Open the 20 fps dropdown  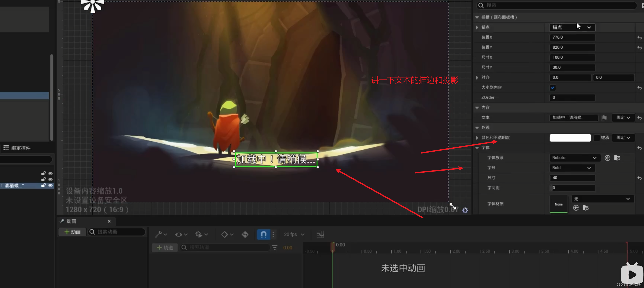294,234
